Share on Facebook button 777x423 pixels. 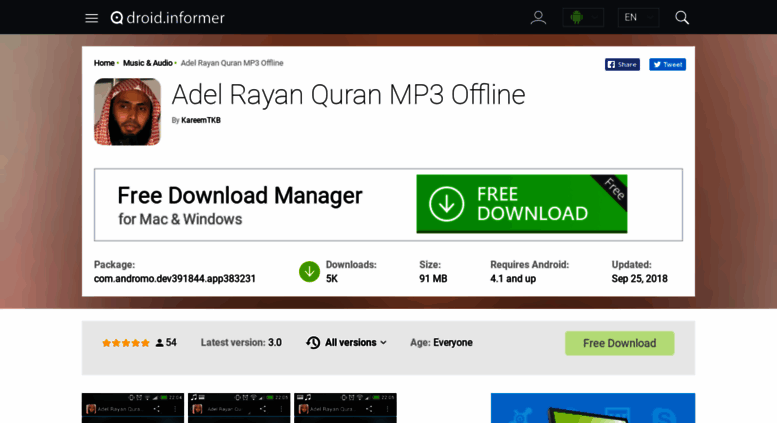622,64
